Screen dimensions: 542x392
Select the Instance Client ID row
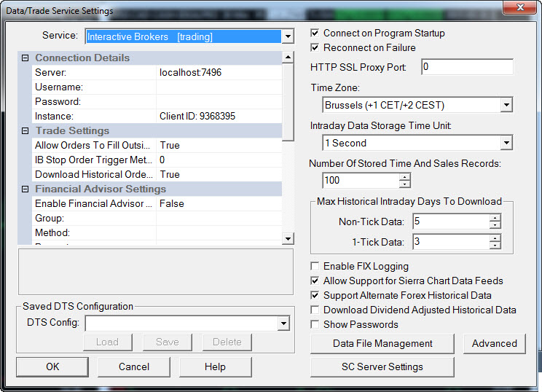pos(157,116)
